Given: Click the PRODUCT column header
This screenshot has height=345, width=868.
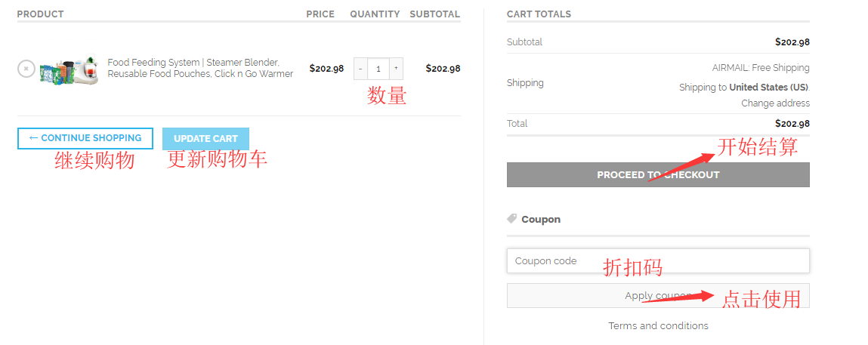Looking at the screenshot, I should tap(40, 14).
